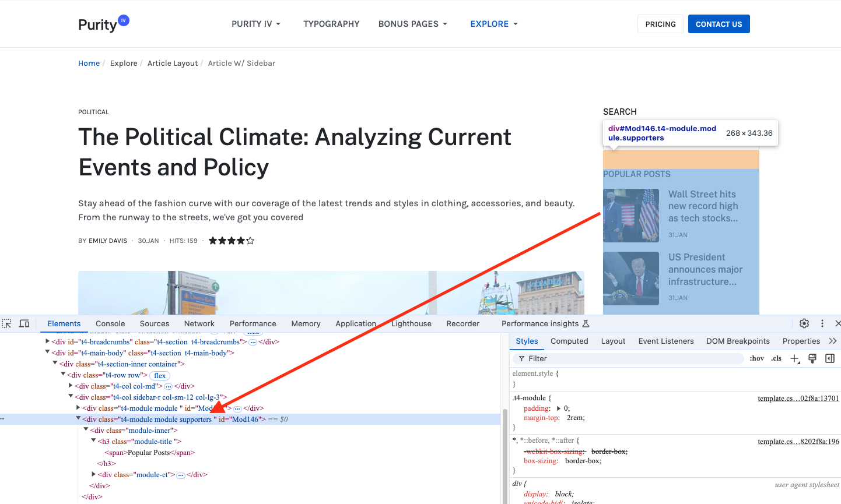Screen dimensions: 841x504
Task: Open DevTools settings gear
Action: coord(804,323)
